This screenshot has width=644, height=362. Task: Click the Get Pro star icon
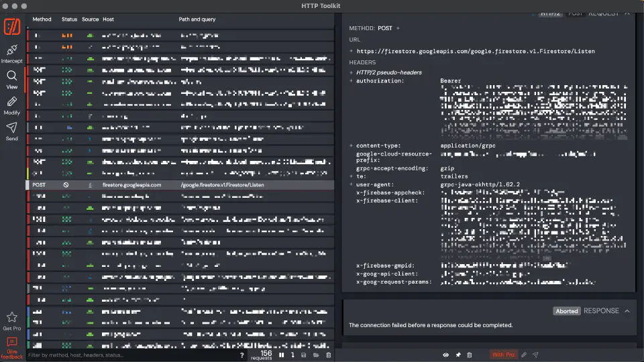[12, 317]
